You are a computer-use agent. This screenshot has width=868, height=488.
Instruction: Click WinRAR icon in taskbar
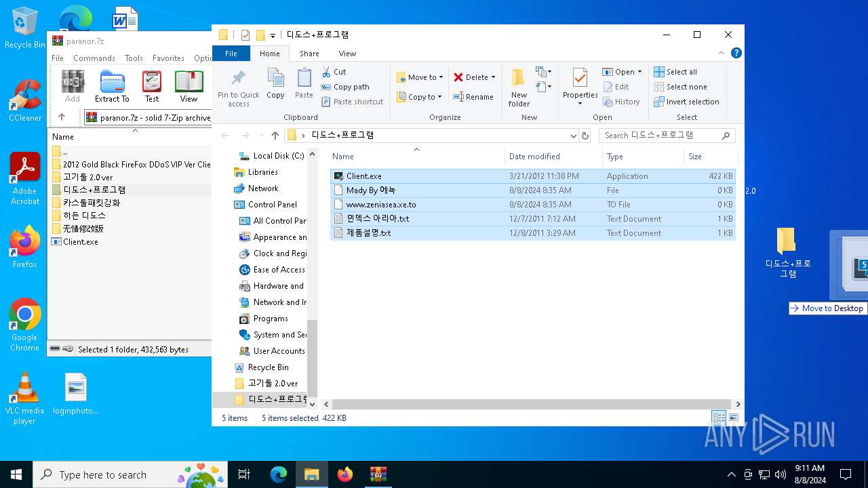click(378, 474)
